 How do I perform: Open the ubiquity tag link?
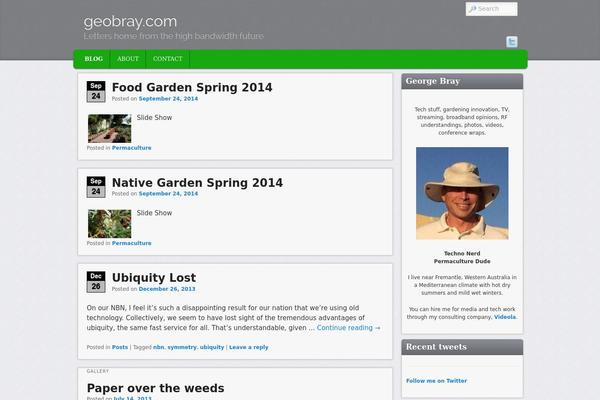click(212, 347)
